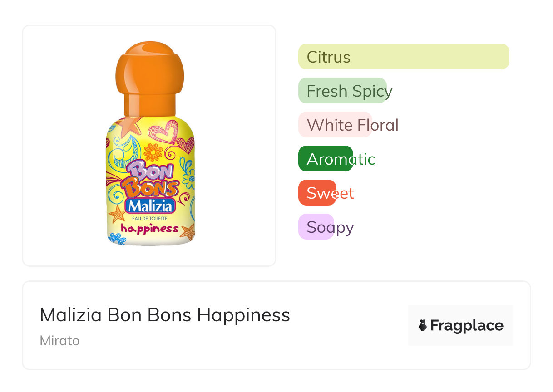Click the blue flower doodle at bottle base

click(118, 238)
